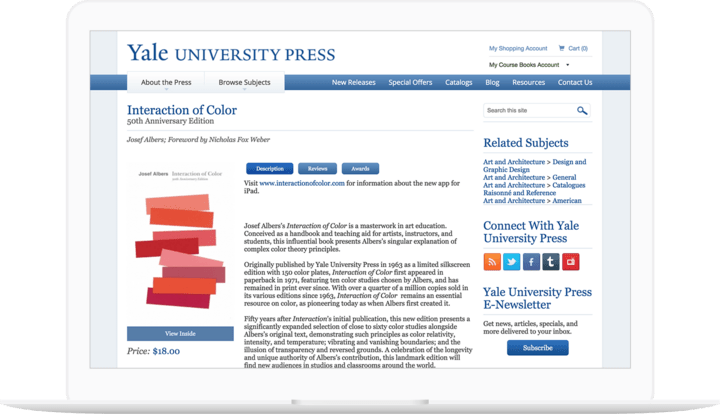
Task: Click the RSS feed icon
Action: click(492, 262)
